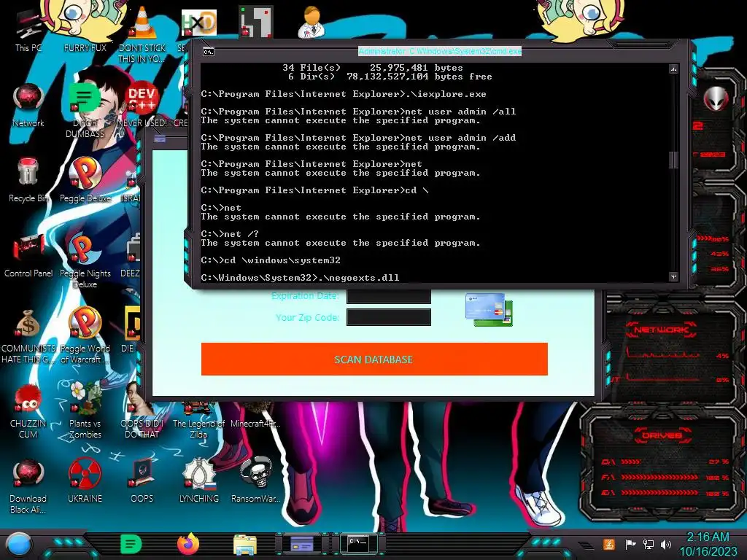Open the This PC desktop icon
The height and width of the screenshot is (560, 747).
28,29
